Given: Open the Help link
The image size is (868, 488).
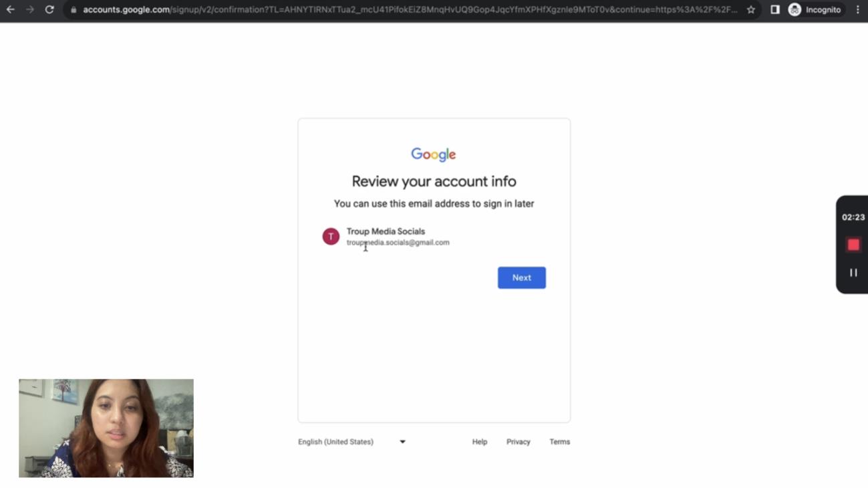Looking at the screenshot, I should (480, 442).
